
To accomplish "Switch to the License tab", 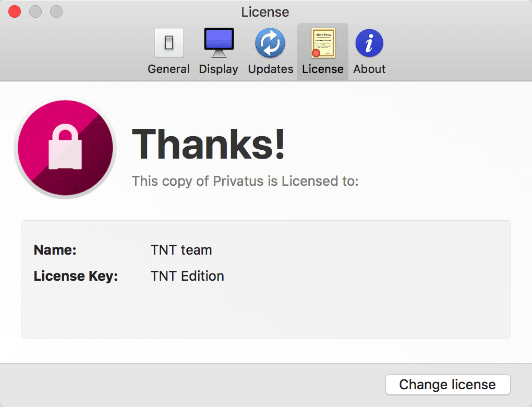I will (322, 51).
